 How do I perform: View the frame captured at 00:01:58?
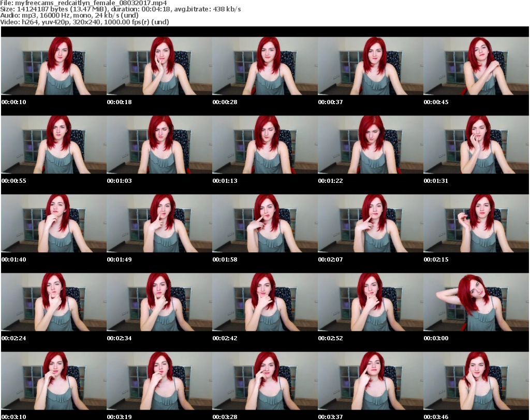(x=265, y=223)
